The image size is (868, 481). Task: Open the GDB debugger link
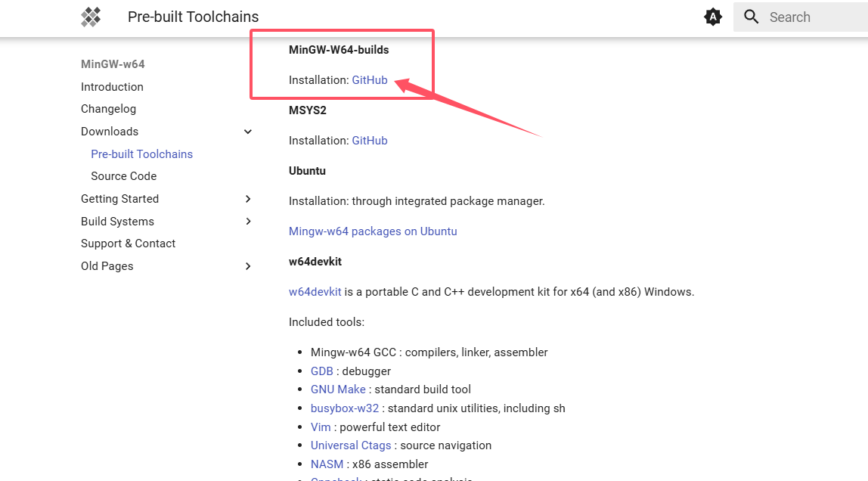click(x=321, y=371)
